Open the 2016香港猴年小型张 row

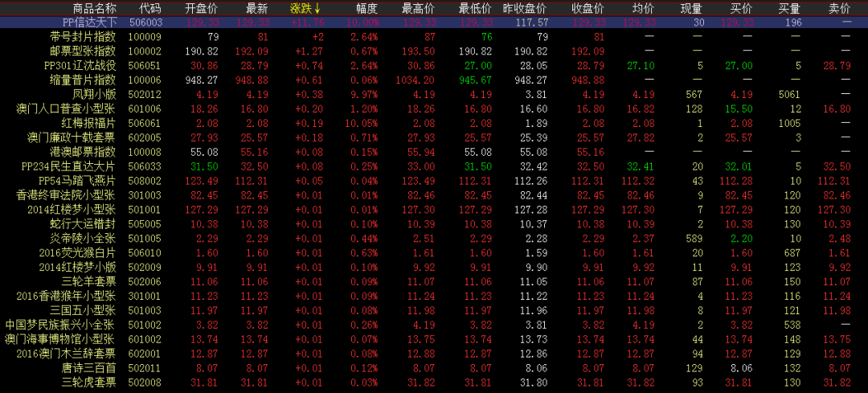[434, 296]
